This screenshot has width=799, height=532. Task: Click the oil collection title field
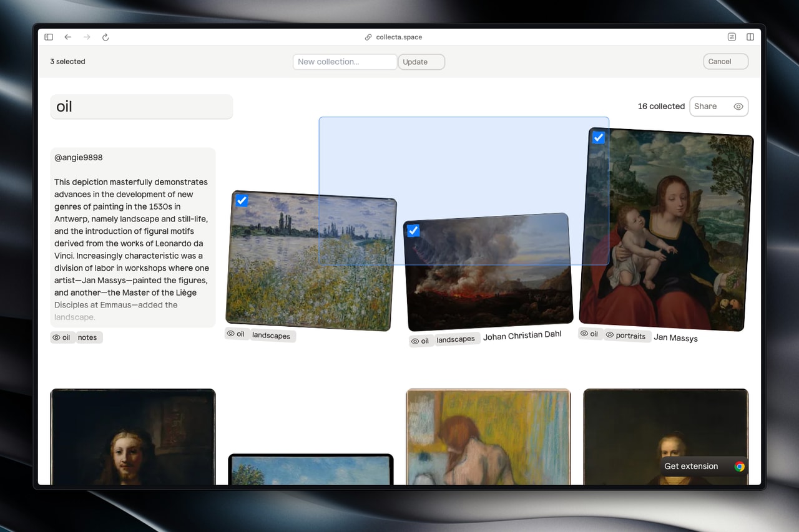coord(142,107)
